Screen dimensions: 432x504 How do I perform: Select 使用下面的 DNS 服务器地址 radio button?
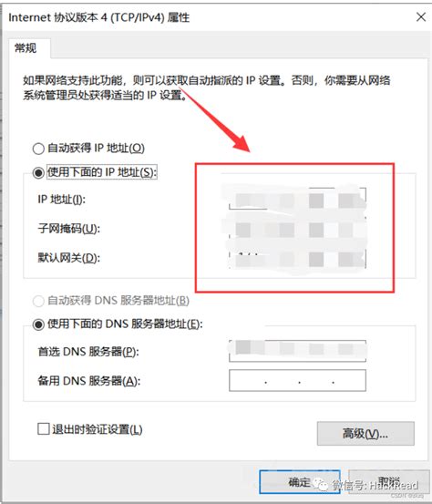coord(38,324)
